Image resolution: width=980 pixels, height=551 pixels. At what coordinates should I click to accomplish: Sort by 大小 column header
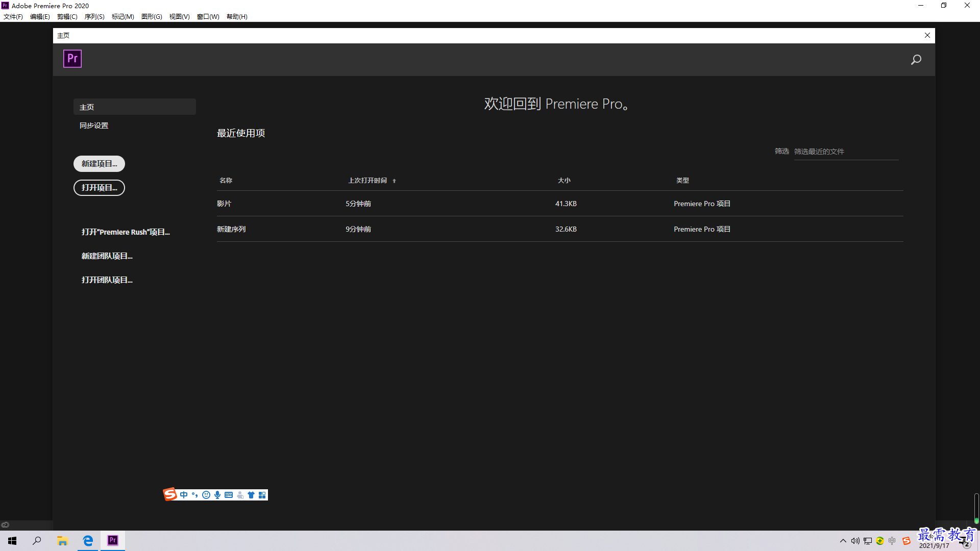564,181
